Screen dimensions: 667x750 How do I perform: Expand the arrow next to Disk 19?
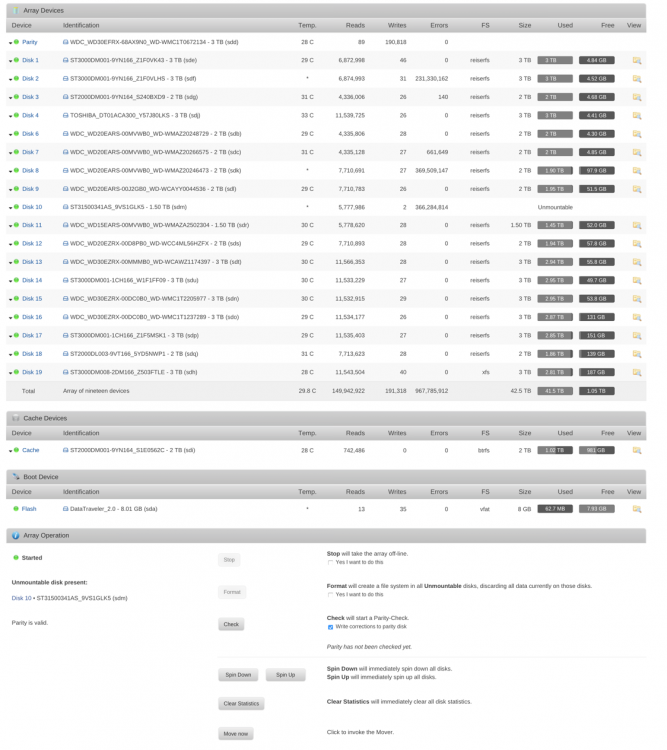[x=11, y=373]
